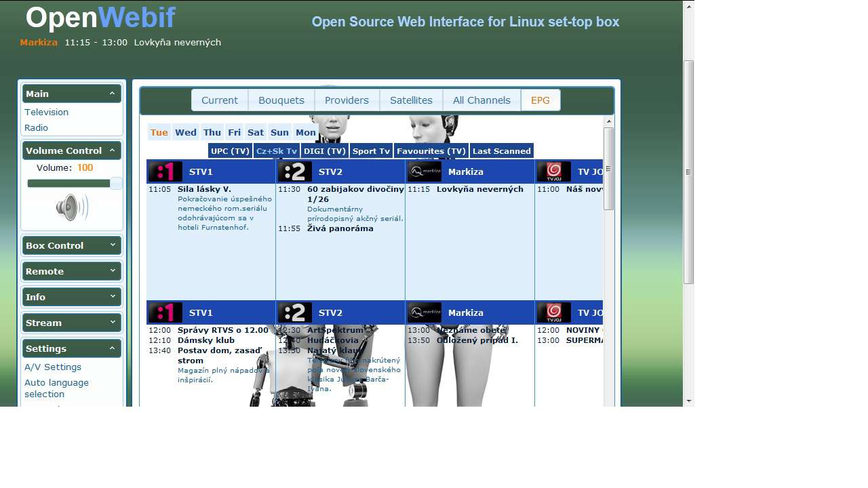This screenshot has width=868, height=488.
Task: Mute volume with the speaker icon
Action: (72, 207)
